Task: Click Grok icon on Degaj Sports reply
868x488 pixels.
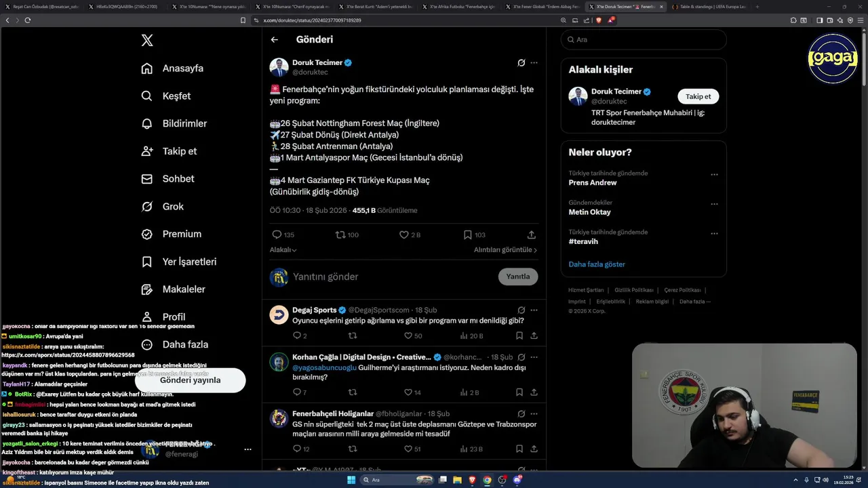Action: 521,310
